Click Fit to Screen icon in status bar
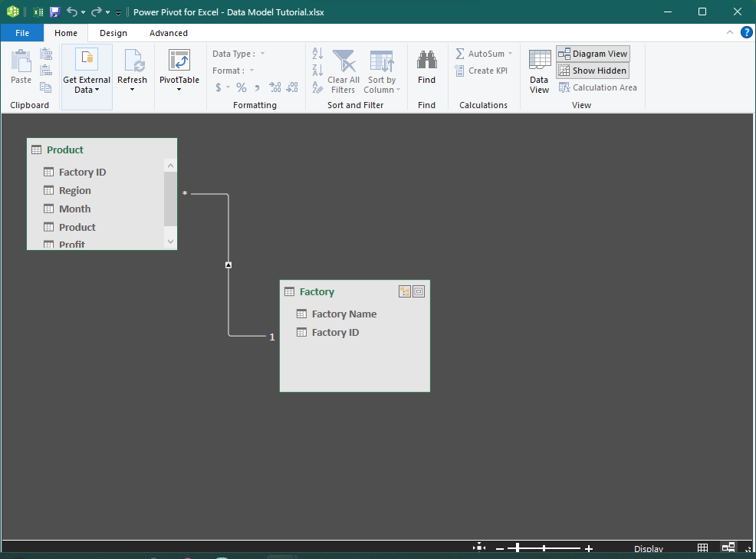Screen dimensions: 756x559 (479, 547)
